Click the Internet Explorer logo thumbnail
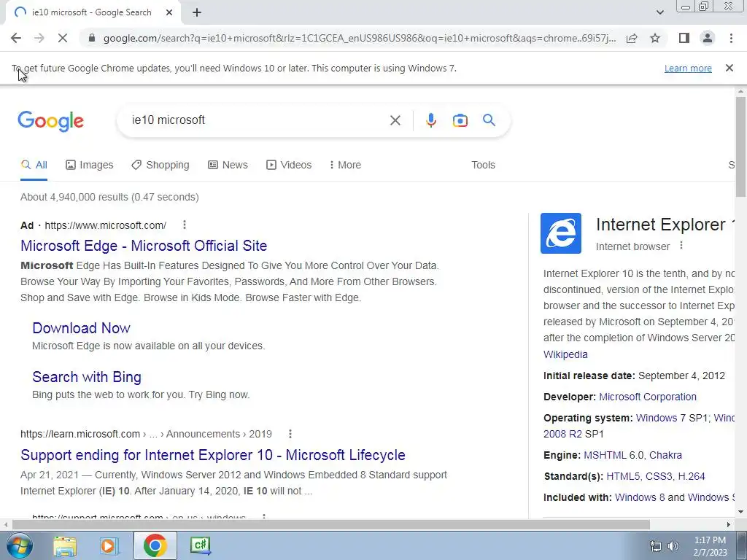The width and height of the screenshot is (747, 560). point(561,233)
